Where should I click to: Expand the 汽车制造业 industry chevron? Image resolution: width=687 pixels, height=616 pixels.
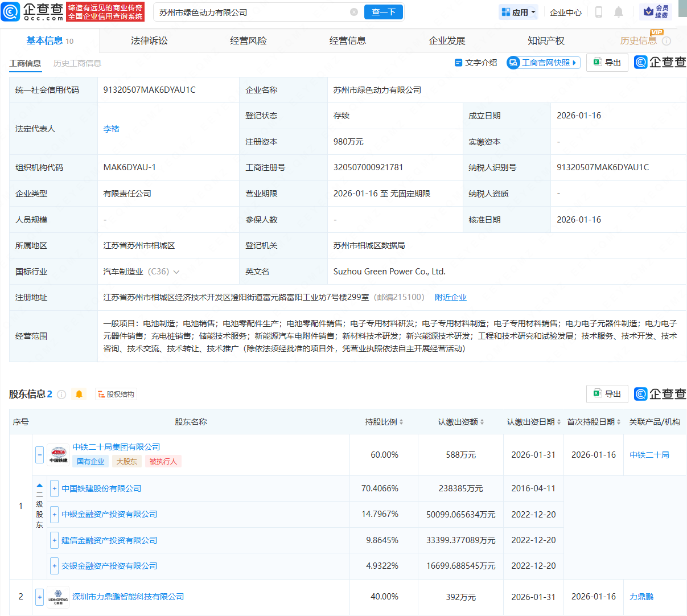click(176, 272)
